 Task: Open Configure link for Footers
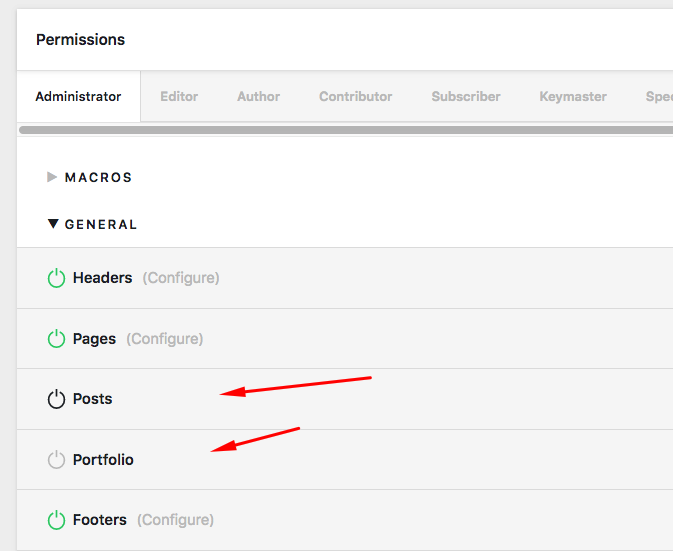(x=175, y=520)
